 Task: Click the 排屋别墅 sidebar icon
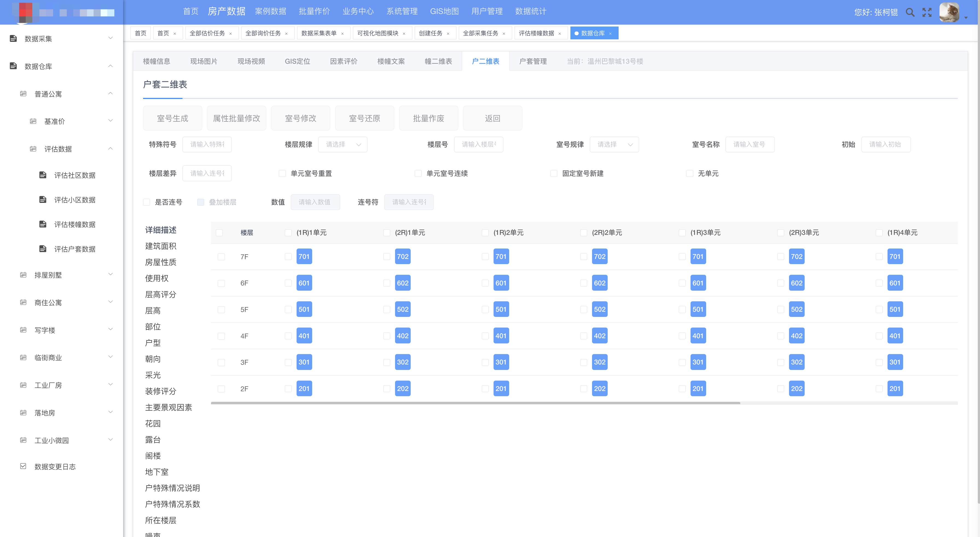[x=23, y=275]
